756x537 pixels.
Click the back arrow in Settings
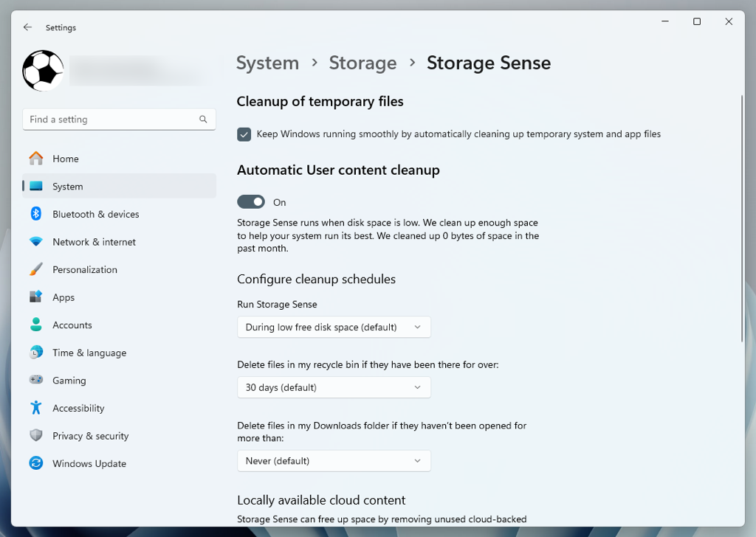27,27
